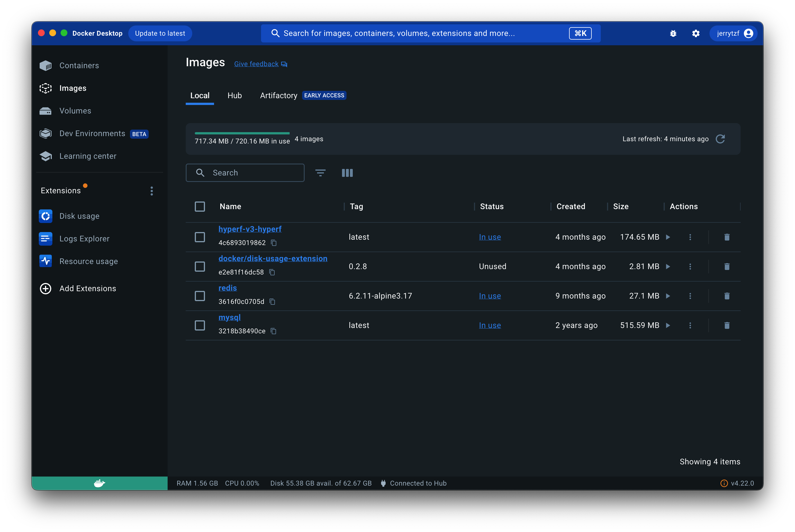Image resolution: width=795 pixels, height=532 pixels.
Task: Toggle the select all images checkbox
Action: pos(200,206)
